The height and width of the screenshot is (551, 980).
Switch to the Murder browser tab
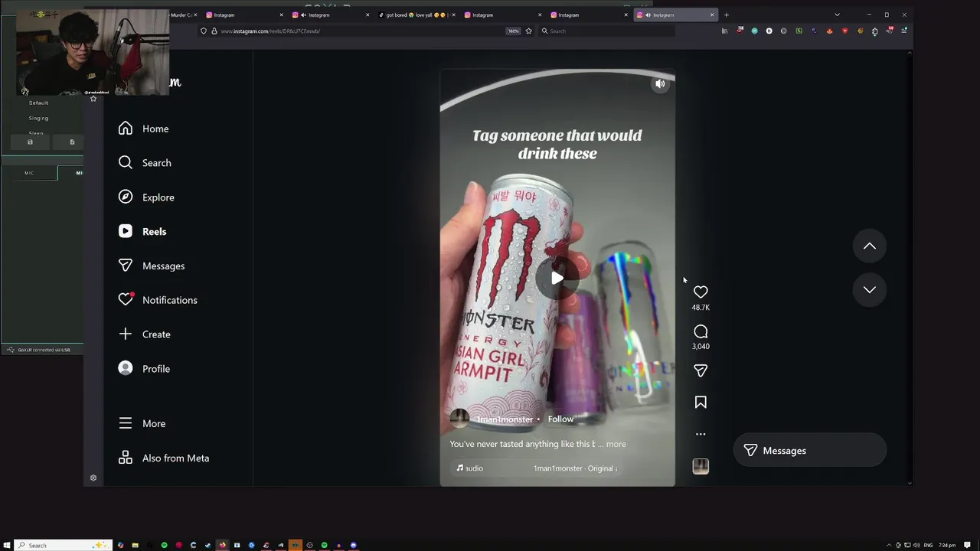[184, 15]
